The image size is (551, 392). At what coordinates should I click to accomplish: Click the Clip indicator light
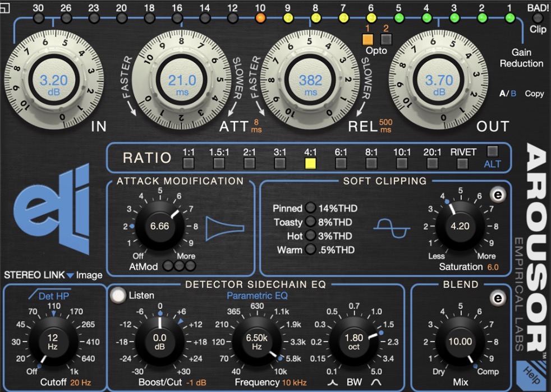[x=538, y=17]
